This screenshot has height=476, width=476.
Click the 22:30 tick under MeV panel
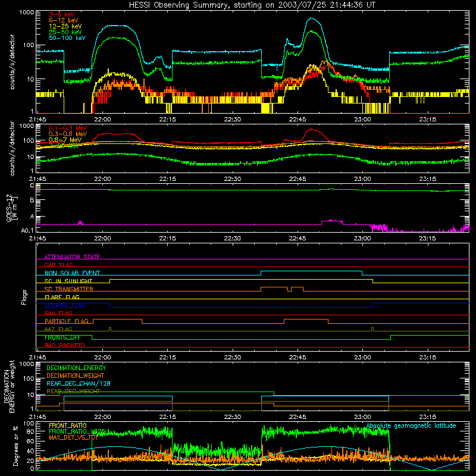[x=233, y=179]
